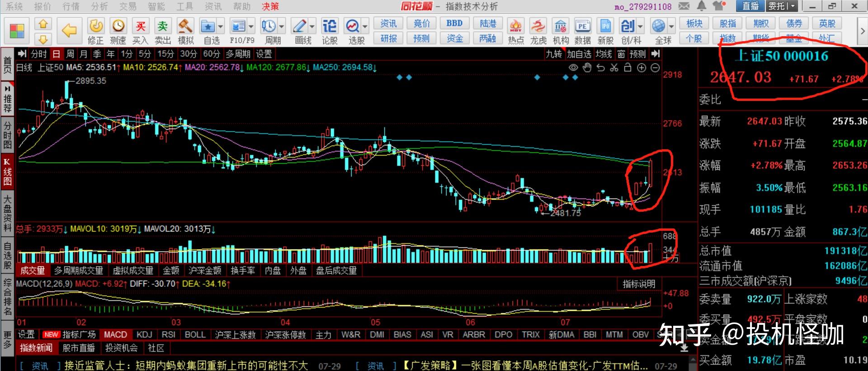Switch chart to 分时 view

(39, 54)
